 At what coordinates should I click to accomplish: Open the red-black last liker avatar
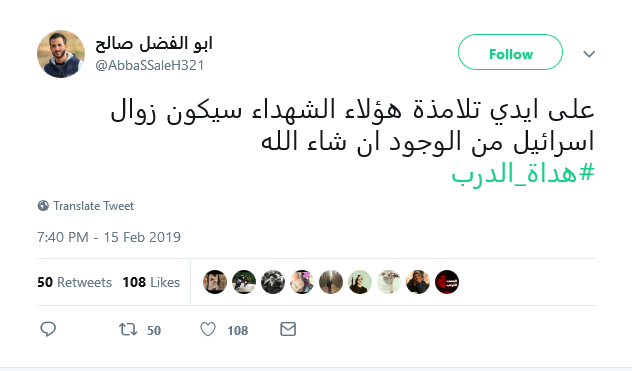click(x=447, y=282)
